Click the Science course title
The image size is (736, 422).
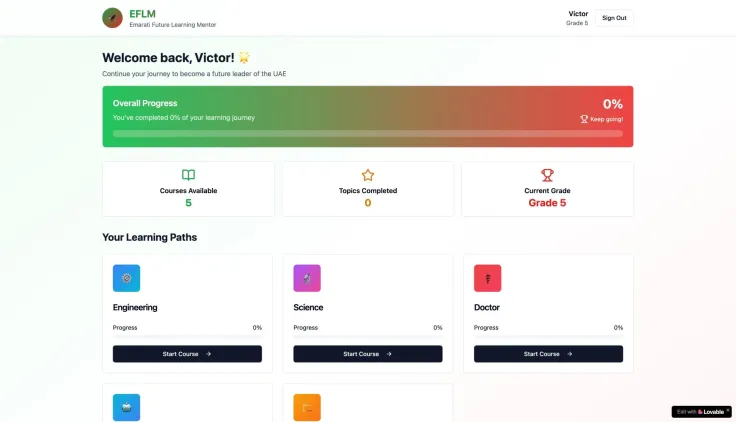(x=308, y=307)
